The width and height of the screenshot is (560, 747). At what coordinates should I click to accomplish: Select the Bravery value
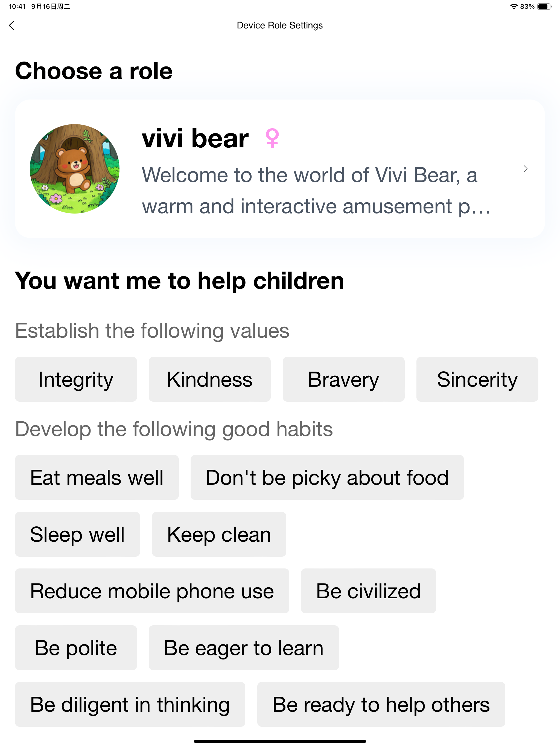343,379
